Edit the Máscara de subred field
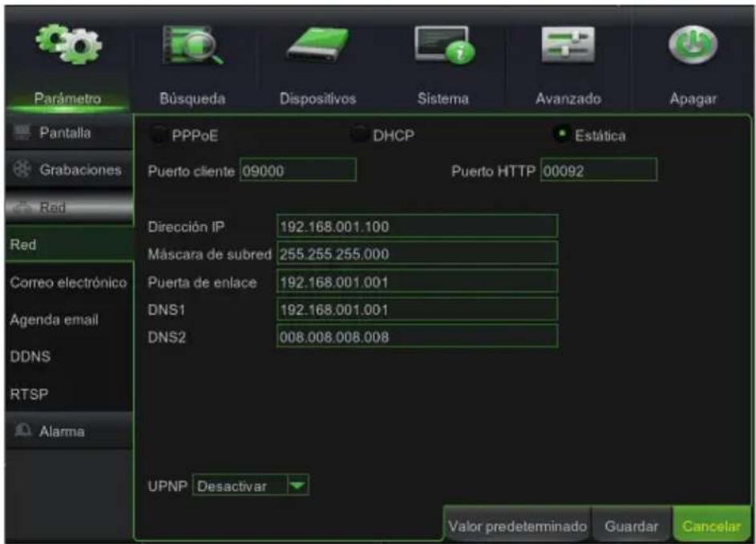The height and width of the screenshot is (544, 756). [417, 253]
